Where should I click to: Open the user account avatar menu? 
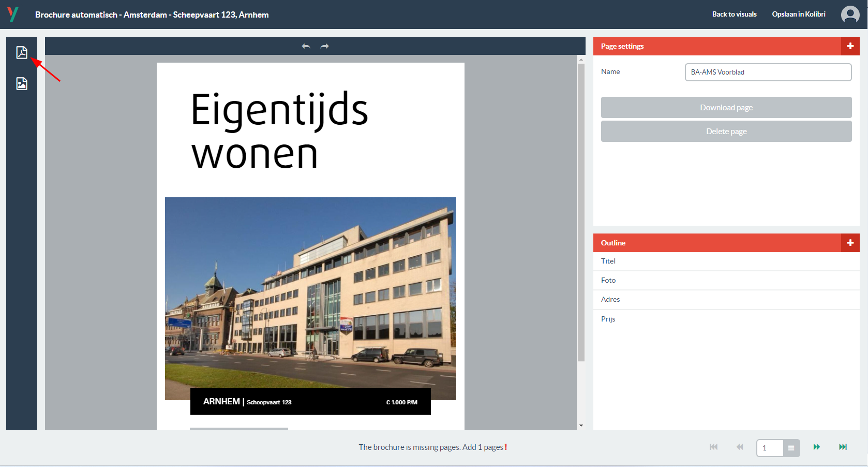tap(850, 14)
